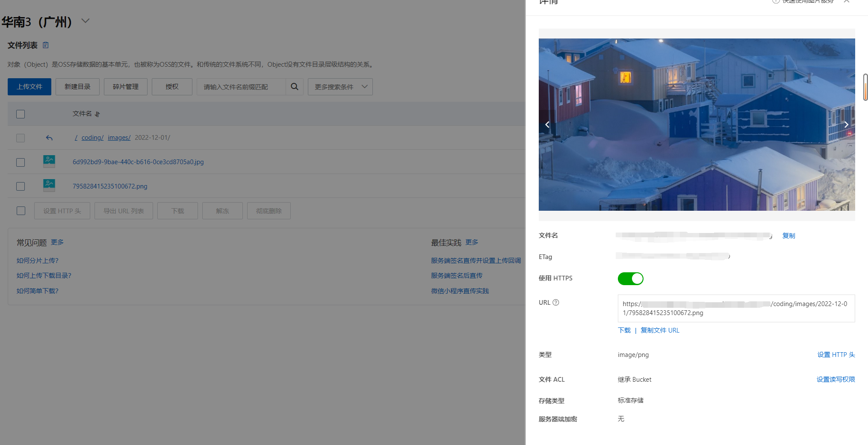Click the image/png type value
This screenshot has width=868, height=445.
pyautogui.click(x=633, y=355)
